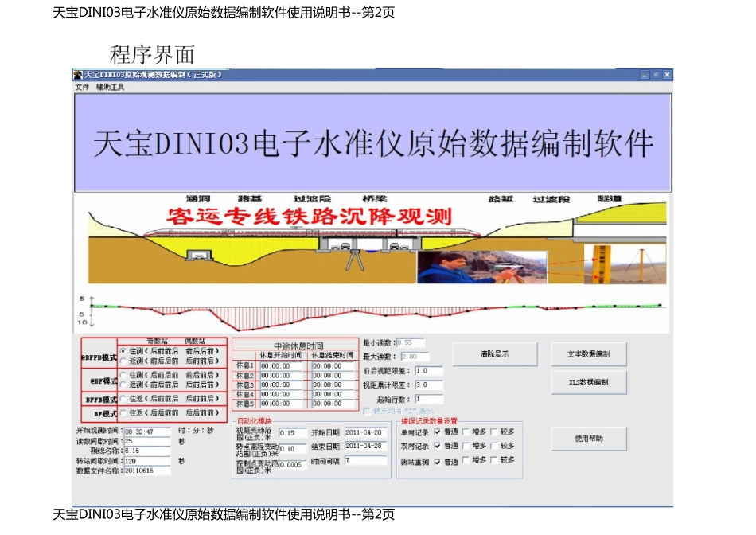756x535 pixels.
Task: Click the XLS数据编制 button
Action: pyautogui.click(x=589, y=382)
